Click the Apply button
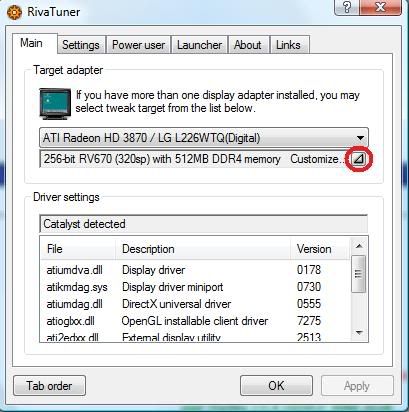Viewport: 409px width, 412px height. 357,386
